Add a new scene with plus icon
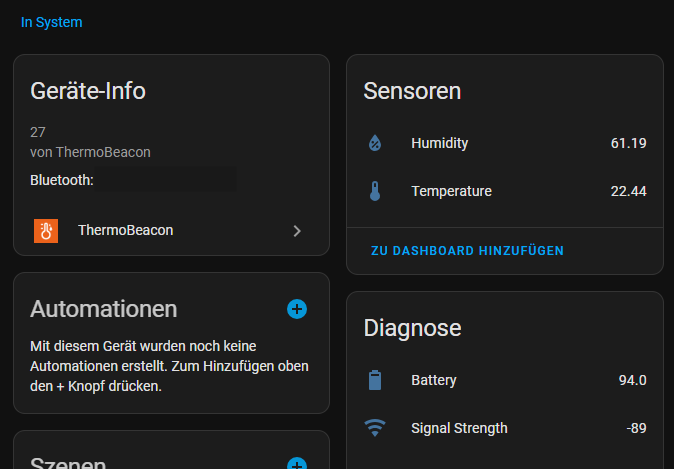This screenshot has width=674, height=469. [297, 464]
